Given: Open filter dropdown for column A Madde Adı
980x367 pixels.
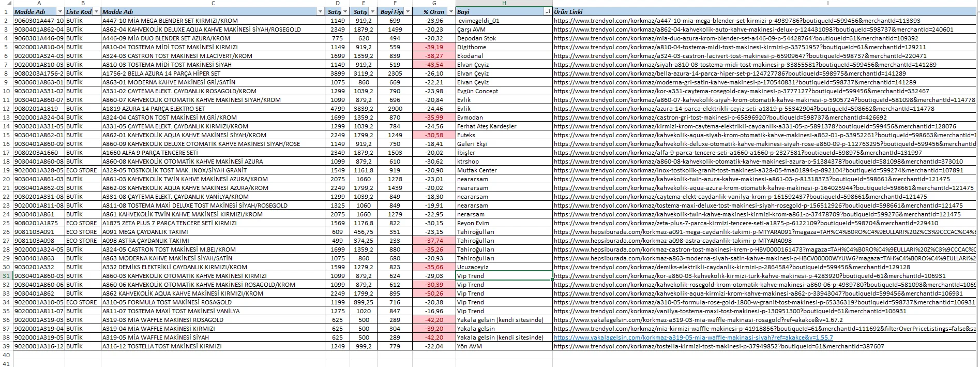Looking at the screenshot, I should [60, 11].
